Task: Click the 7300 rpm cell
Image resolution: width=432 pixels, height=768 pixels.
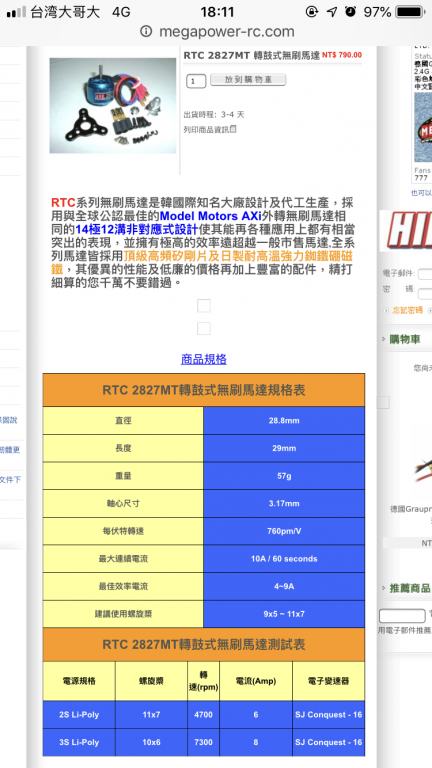Action: click(203, 742)
